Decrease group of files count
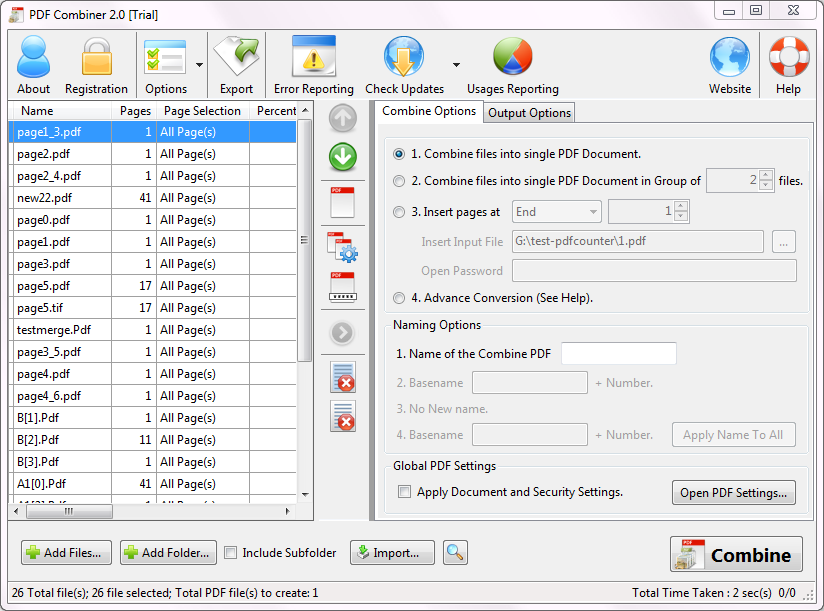The width and height of the screenshot is (824, 611). click(766, 185)
